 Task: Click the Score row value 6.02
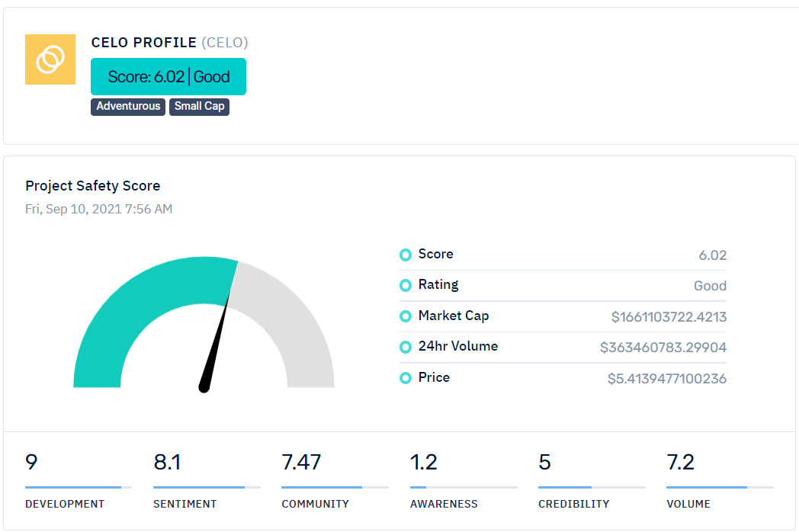(712, 255)
